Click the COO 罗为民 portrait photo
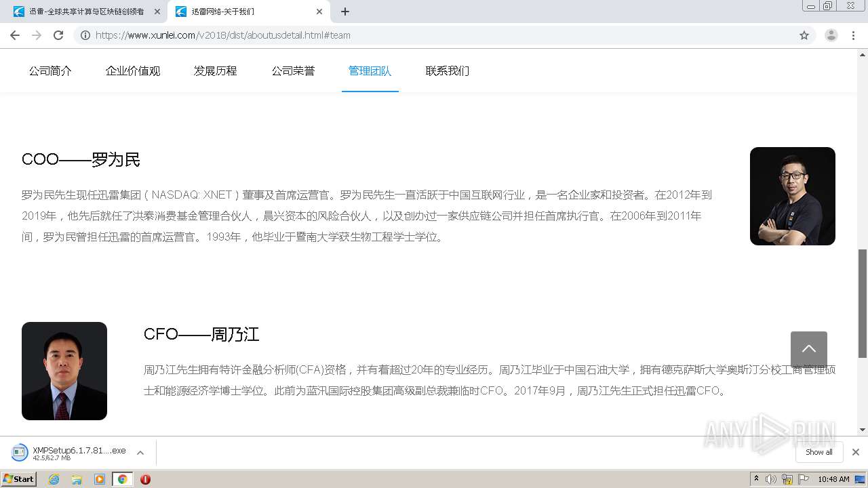 coord(792,196)
